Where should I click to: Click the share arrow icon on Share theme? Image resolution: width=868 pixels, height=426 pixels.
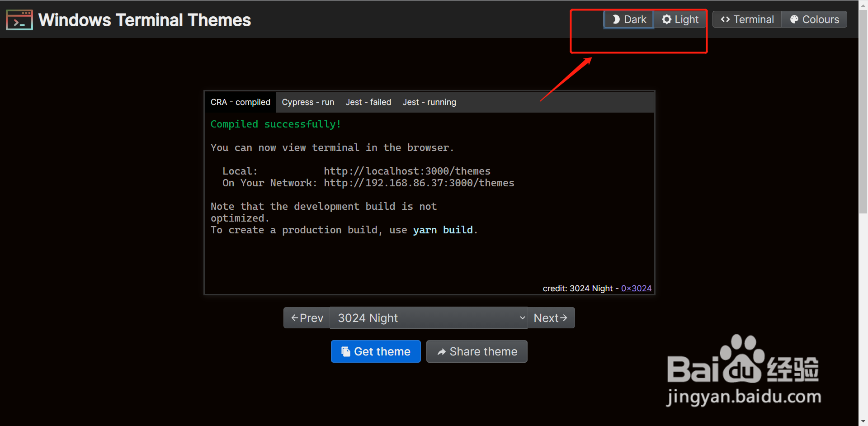442,351
